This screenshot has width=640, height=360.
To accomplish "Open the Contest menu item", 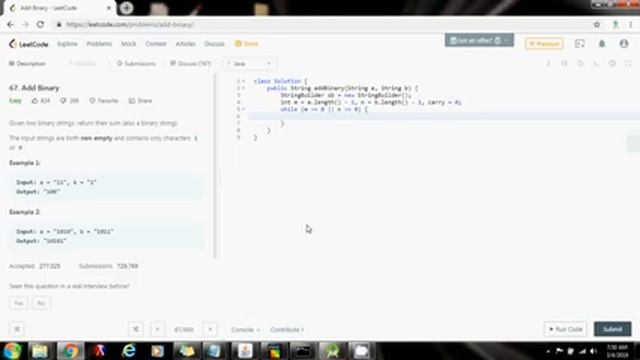I will tap(156, 44).
